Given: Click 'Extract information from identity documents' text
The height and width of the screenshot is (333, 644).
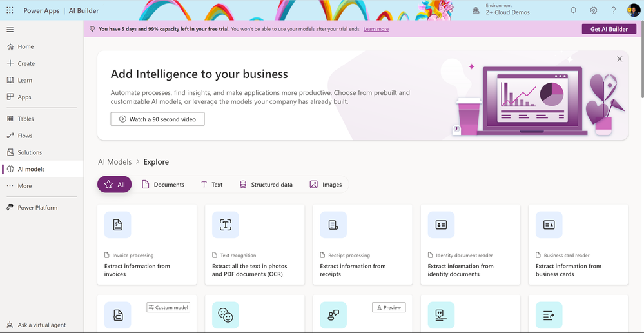Looking at the screenshot, I should (461, 270).
